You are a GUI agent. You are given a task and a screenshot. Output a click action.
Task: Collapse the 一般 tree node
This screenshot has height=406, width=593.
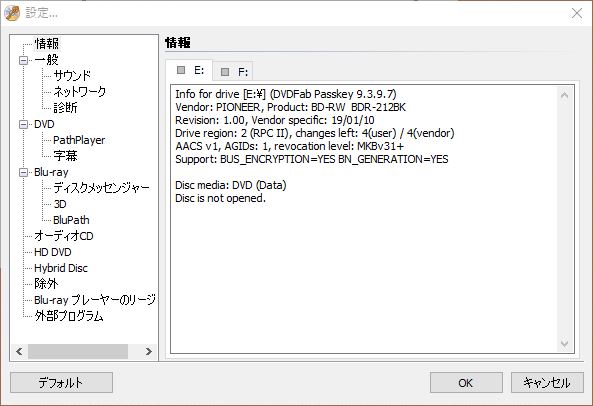(x=23, y=60)
